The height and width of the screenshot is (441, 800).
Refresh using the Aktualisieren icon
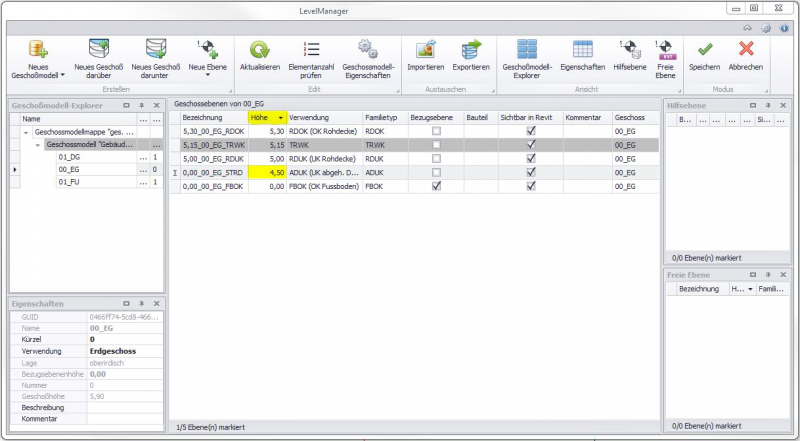(x=258, y=49)
